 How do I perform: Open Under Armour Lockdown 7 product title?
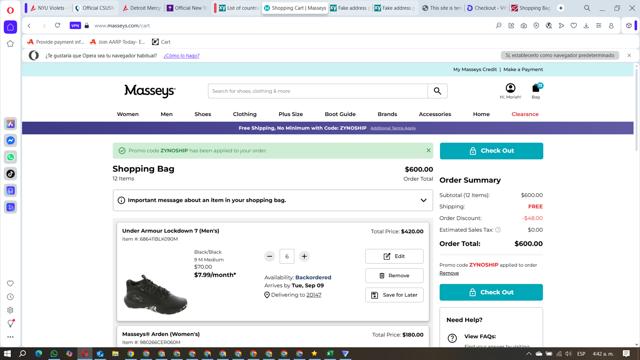[x=171, y=231]
